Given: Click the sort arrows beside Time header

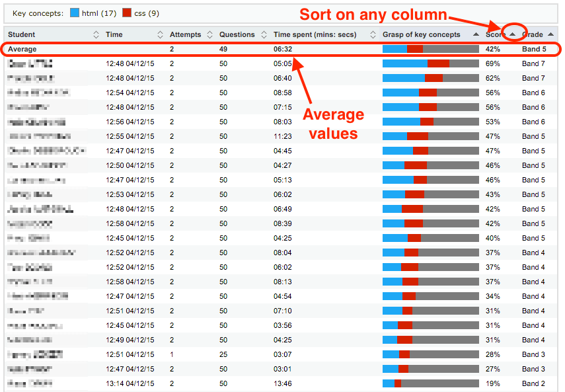Looking at the screenshot, I should [x=160, y=34].
